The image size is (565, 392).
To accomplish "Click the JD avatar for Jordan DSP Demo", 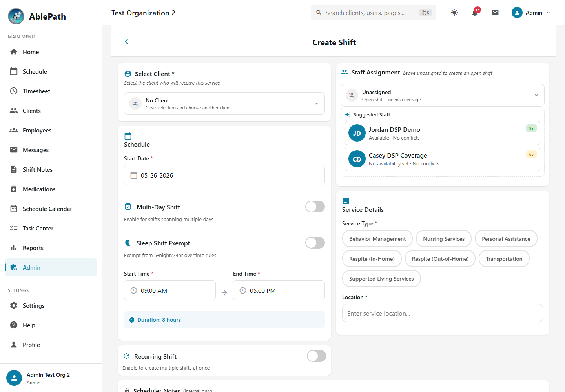I will pos(357,133).
